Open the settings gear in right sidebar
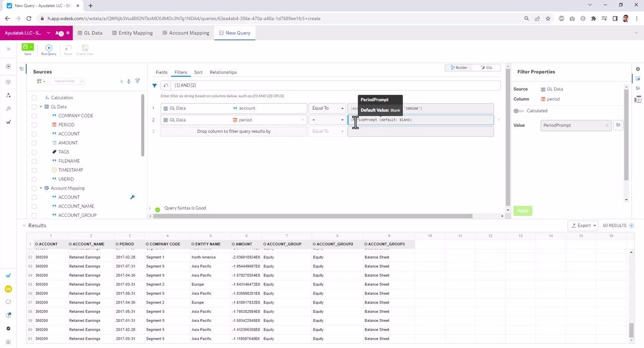Image resolution: width=644 pixels, height=348 pixels. point(638,69)
